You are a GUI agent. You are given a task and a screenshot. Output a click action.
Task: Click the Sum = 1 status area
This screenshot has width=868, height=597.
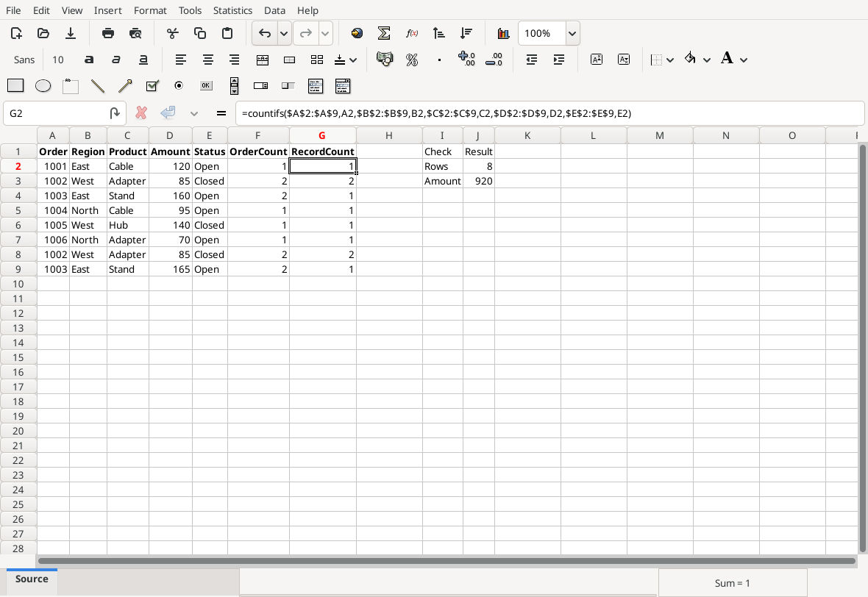coord(733,582)
